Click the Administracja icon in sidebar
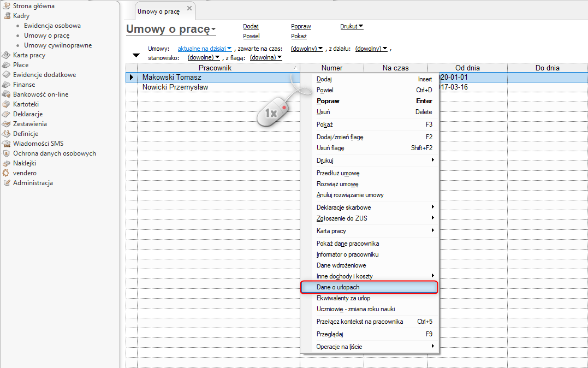Image resolution: width=588 pixels, height=368 pixels. point(6,183)
